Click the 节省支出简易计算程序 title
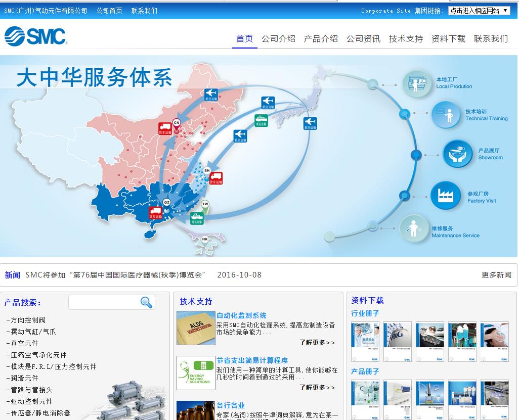 point(252,360)
